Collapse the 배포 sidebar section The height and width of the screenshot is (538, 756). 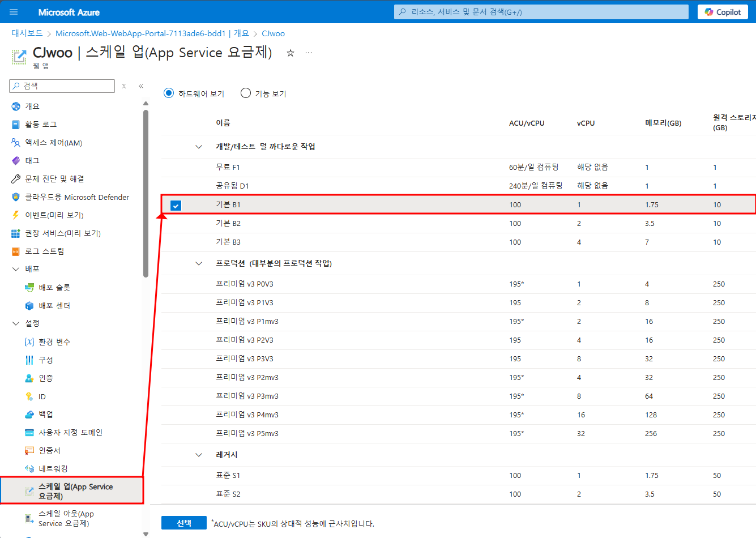click(16, 269)
